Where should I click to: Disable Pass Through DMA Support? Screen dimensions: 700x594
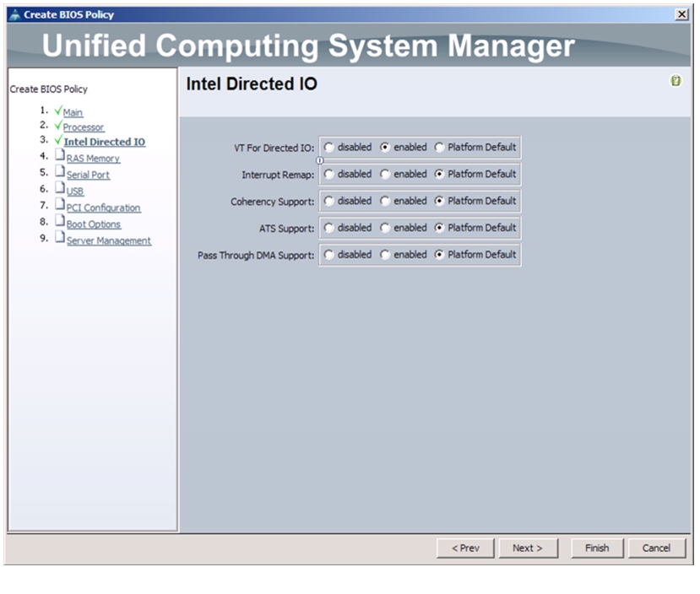coord(329,255)
